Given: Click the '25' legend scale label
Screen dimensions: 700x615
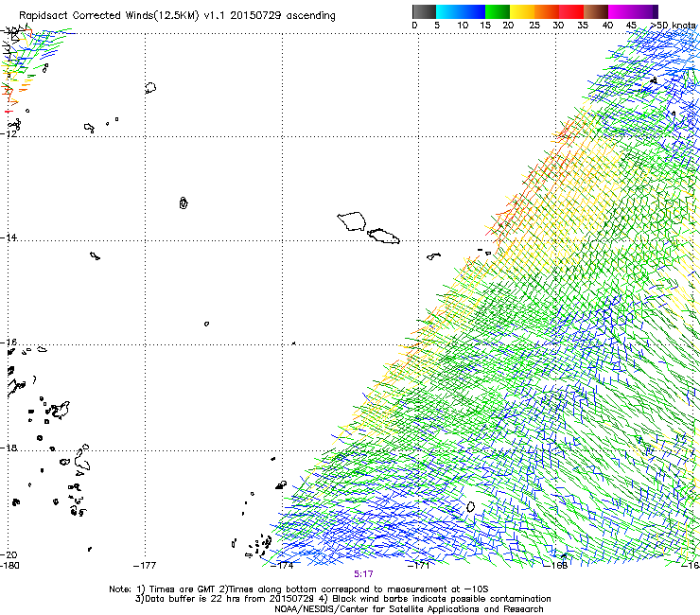Looking at the screenshot, I should 534,26.
